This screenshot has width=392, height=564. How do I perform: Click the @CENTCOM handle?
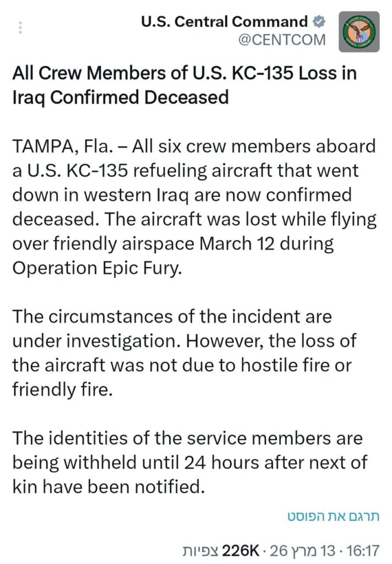281,40
